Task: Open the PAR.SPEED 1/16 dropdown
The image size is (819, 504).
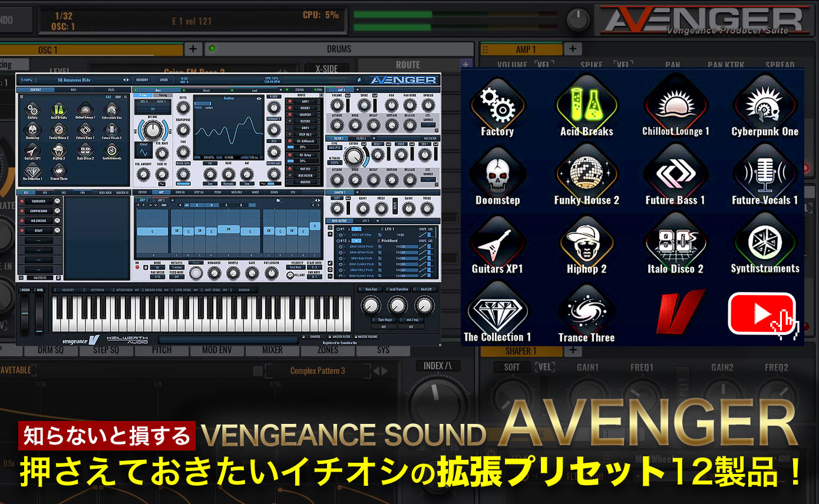Action: point(158,277)
